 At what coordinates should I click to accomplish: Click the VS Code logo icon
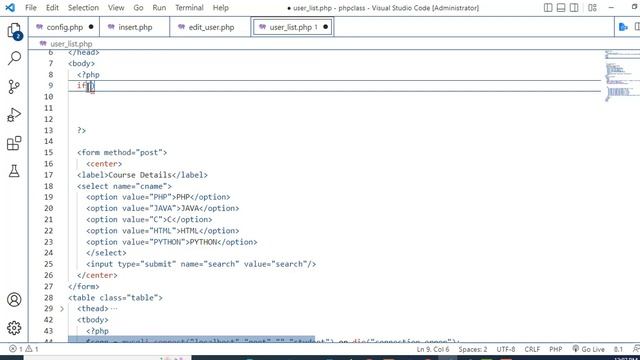10,7
